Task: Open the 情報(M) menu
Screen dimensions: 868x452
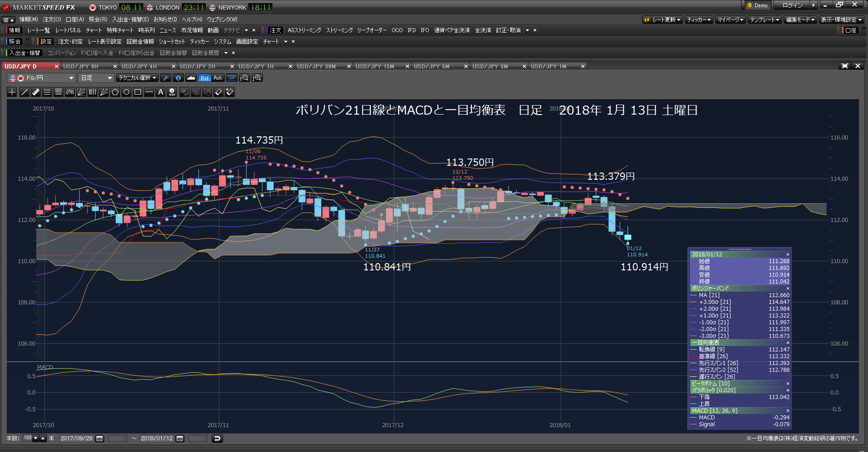Action: point(29,19)
